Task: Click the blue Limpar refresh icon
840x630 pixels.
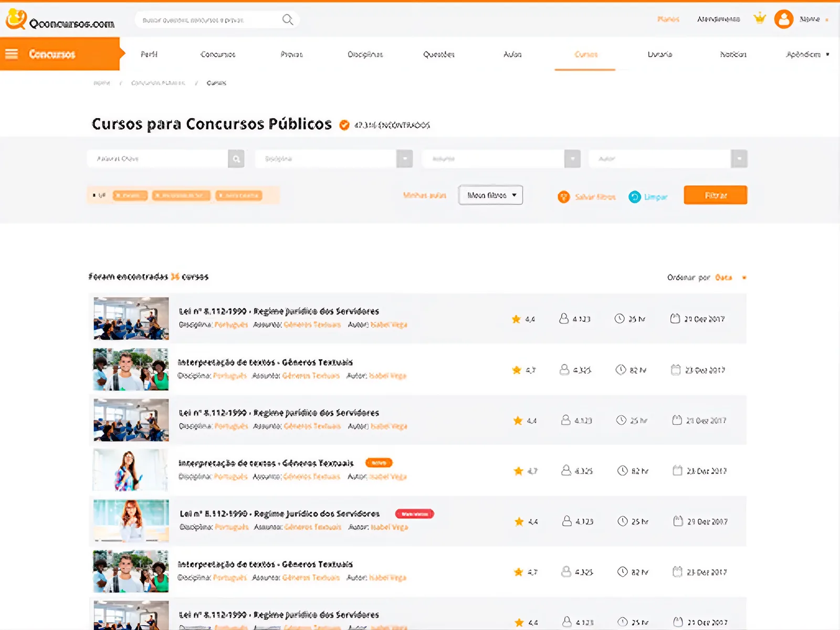Action: [635, 197]
